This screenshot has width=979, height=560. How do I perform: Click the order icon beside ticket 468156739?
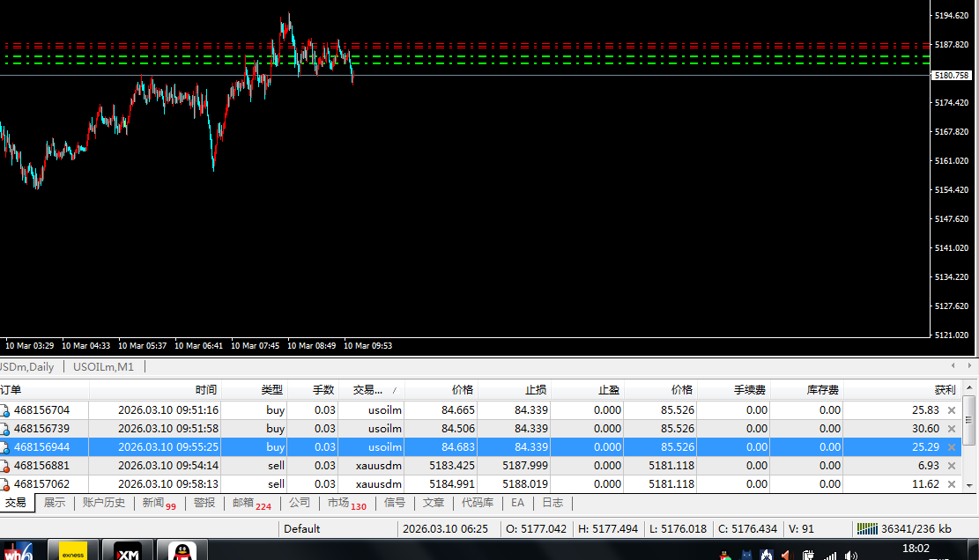[5, 429]
